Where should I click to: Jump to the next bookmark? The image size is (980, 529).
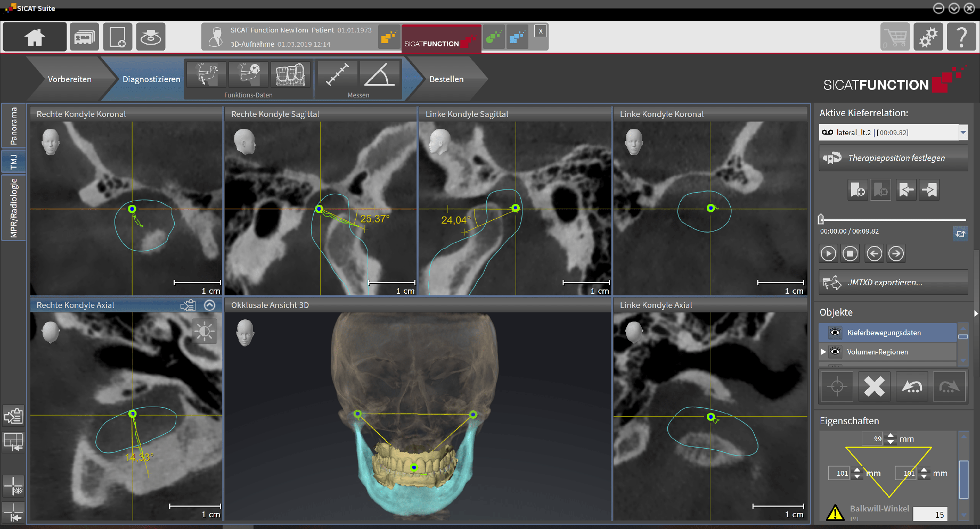[929, 190]
